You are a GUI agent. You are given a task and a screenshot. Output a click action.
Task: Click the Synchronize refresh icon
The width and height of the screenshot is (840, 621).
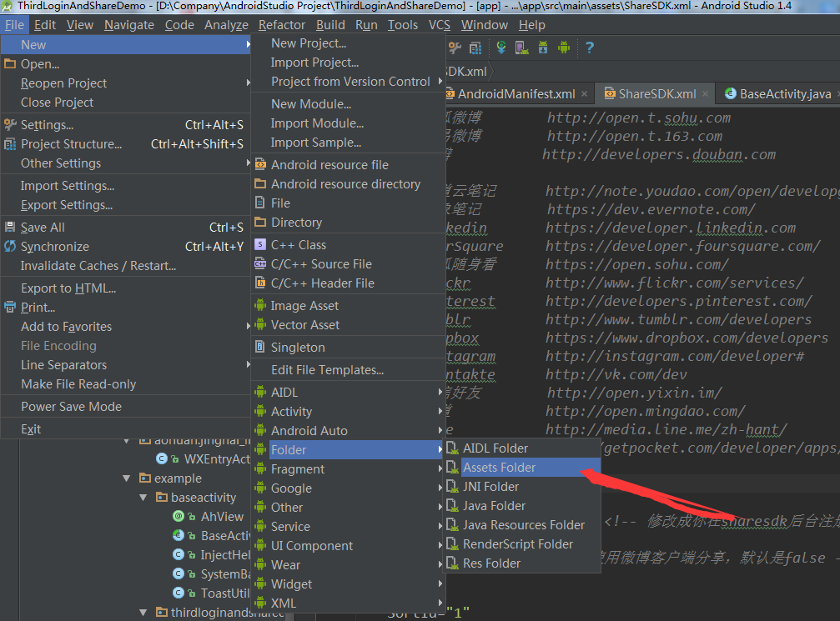pos(10,246)
